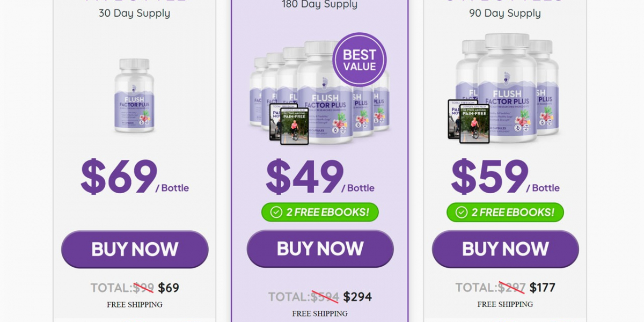Click BUY NOW under the $69 bottle
The height and width of the screenshot is (322, 644).
[135, 250]
